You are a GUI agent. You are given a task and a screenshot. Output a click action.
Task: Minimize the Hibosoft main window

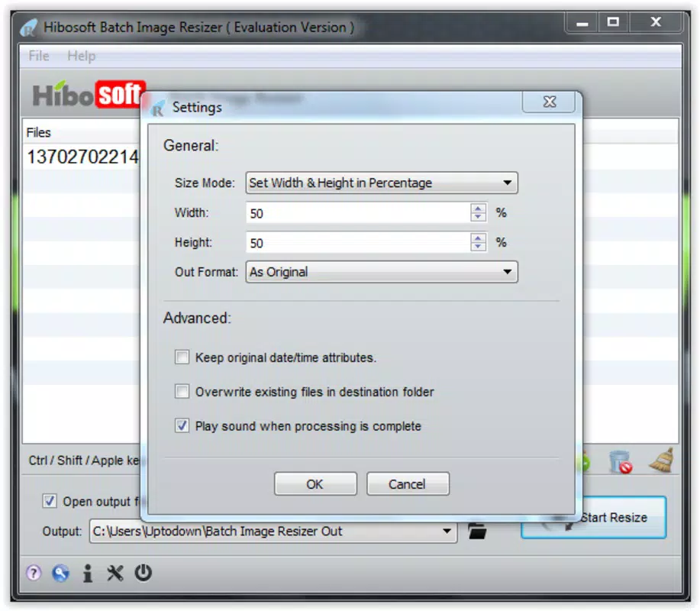click(x=582, y=22)
